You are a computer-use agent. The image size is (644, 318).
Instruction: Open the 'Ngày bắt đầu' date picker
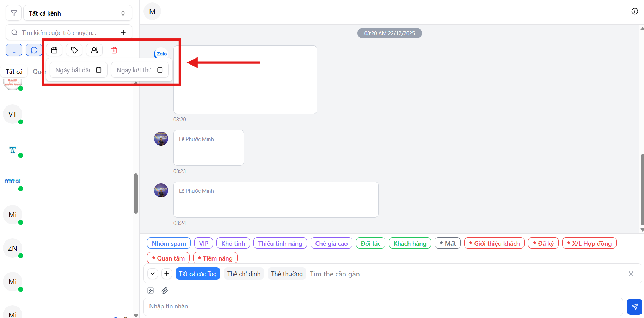point(78,70)
